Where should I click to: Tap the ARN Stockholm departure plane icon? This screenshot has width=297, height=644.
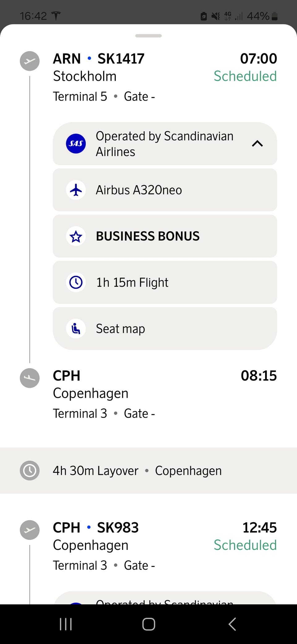[x=30, y=61]
